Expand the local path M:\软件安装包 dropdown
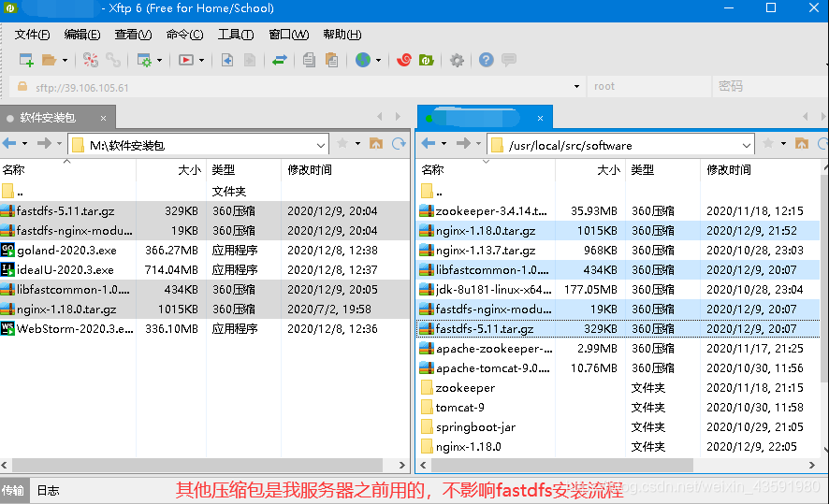The height and width of the screenshot is (504, 829). 320,145
